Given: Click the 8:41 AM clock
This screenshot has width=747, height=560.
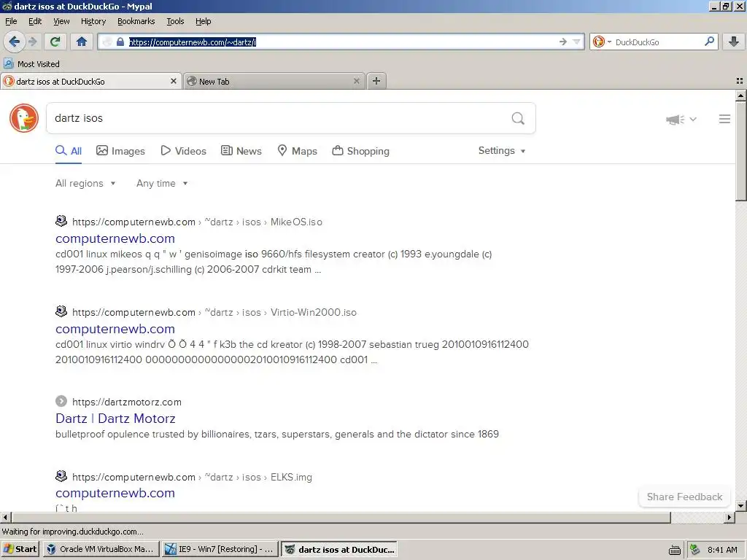Looking at the screenshot, I should pyautogui.click(x=722, y=550).
